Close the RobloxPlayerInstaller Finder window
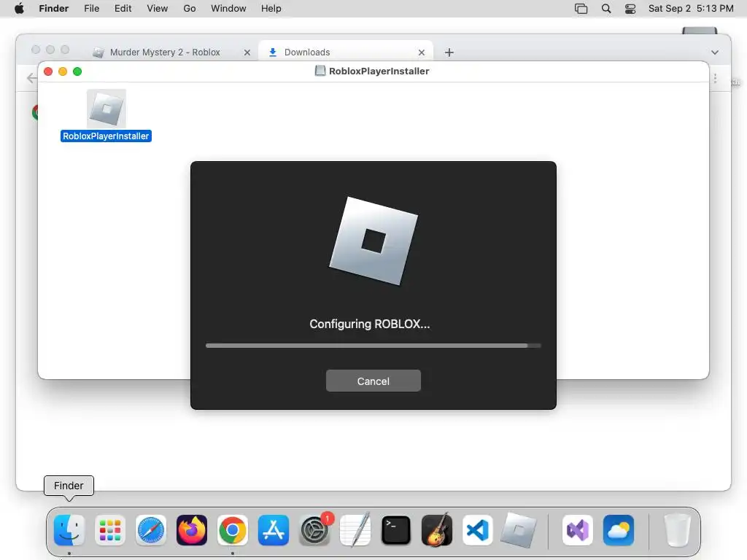 (48, 71)
